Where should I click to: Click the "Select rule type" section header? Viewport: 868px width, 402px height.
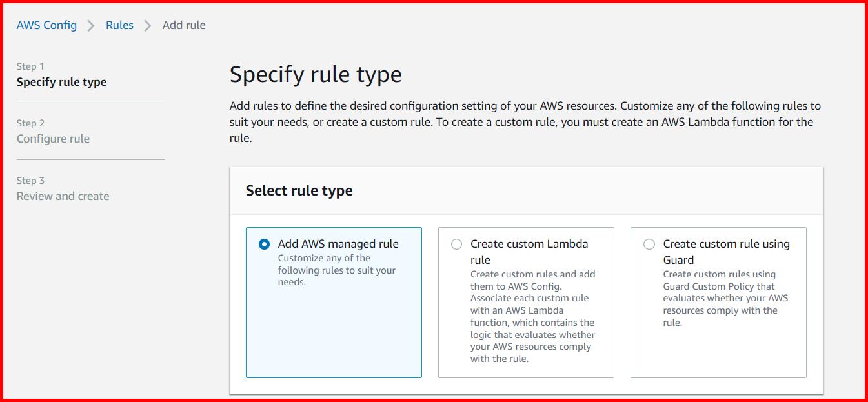pyautogui.click(x=299, y=190)
